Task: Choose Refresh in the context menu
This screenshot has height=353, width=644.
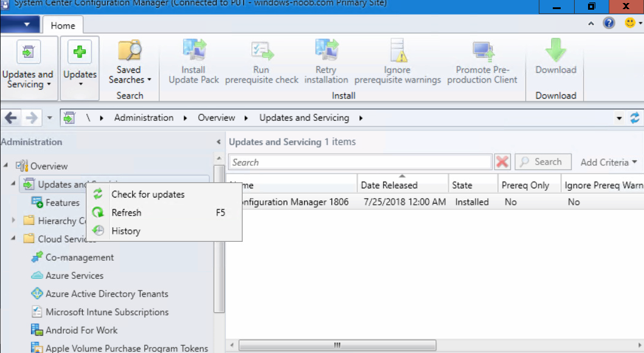Action: point(164,213)
